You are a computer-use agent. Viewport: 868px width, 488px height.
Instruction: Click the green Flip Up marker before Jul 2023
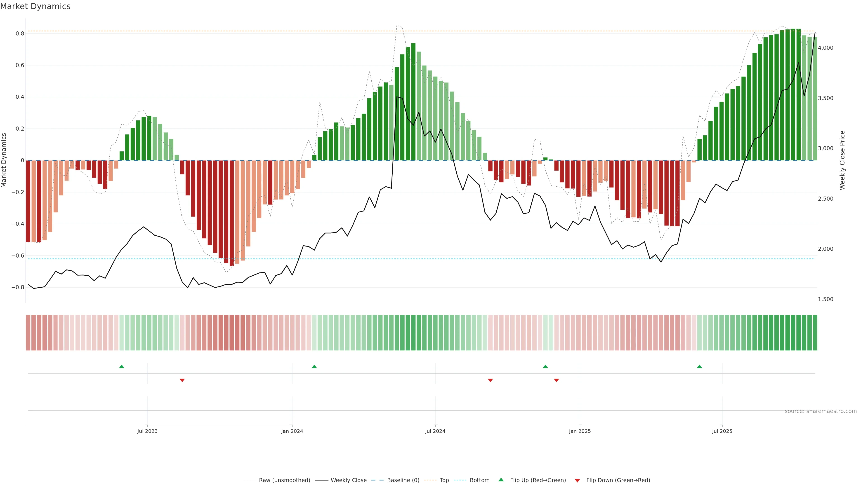coord(122,366)
